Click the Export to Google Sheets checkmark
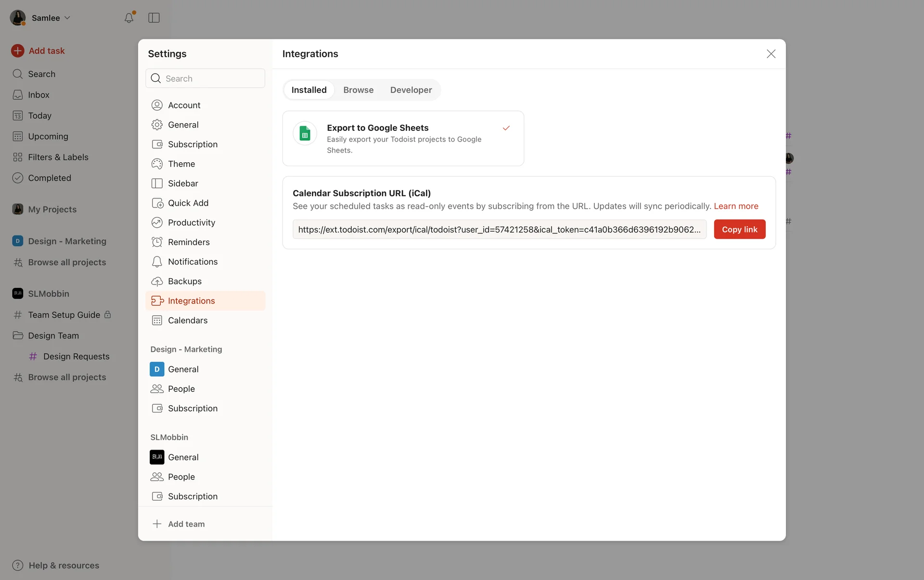 coord(506,128)
